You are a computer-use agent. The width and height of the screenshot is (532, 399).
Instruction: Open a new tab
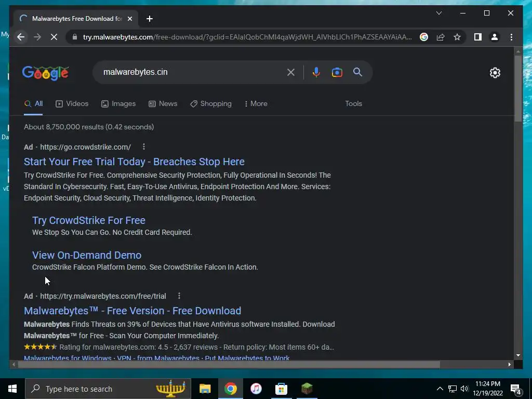tap(149, 19)
